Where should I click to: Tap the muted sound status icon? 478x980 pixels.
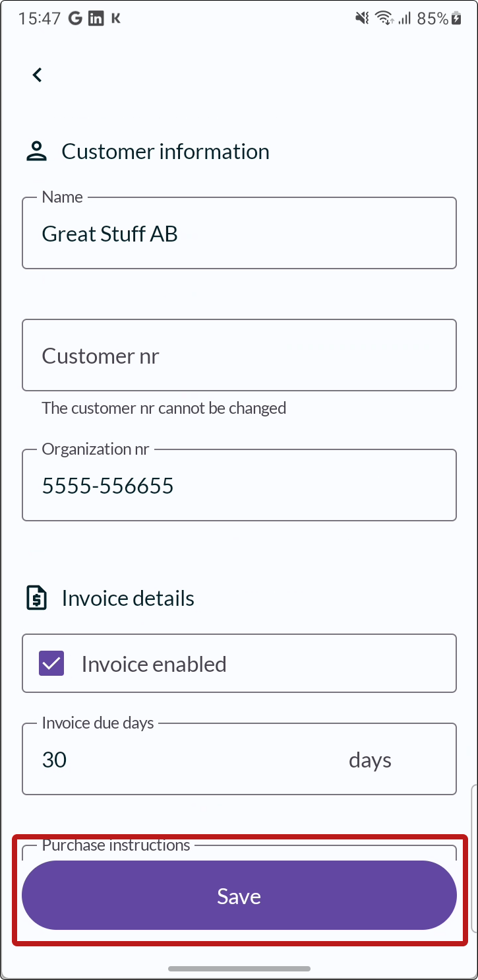(x=362, y=18)
